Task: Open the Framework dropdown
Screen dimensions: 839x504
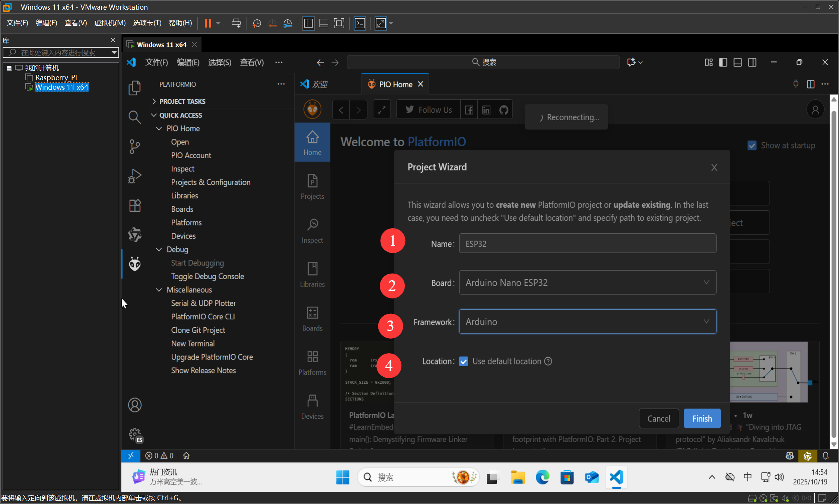Action: (x=587, y=322)
